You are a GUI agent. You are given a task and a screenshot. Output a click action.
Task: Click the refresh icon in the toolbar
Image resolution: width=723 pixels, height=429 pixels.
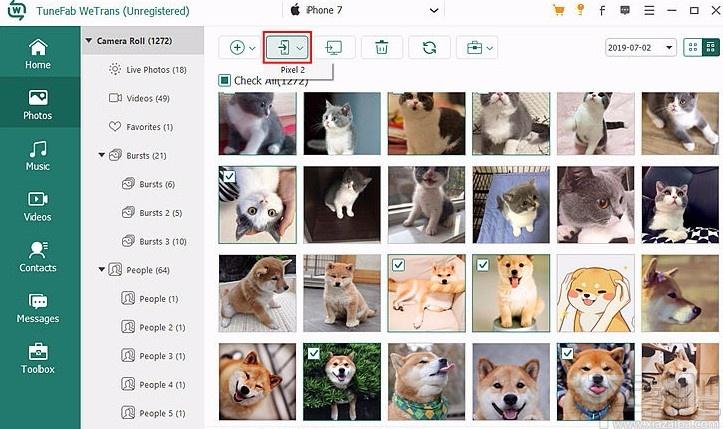coord(429,48)
